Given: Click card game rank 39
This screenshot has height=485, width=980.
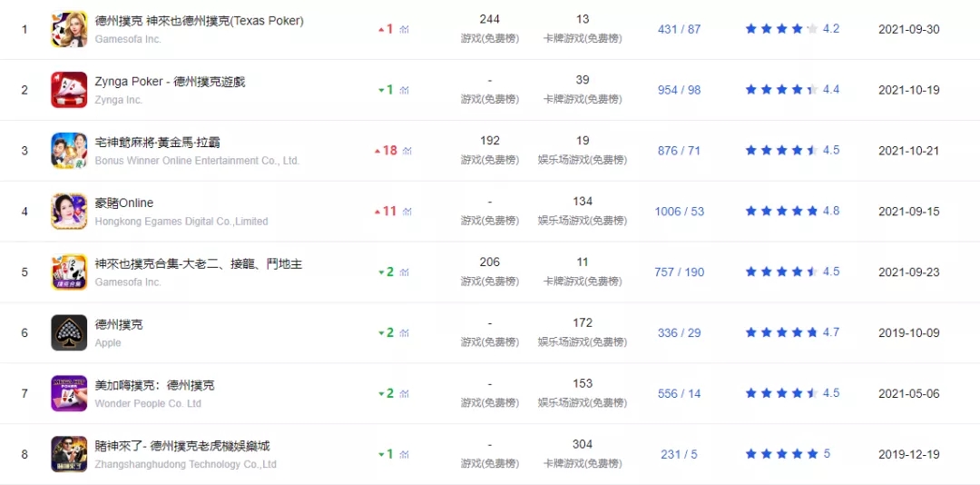Looking at the screenshot, I should click(583, 80).
